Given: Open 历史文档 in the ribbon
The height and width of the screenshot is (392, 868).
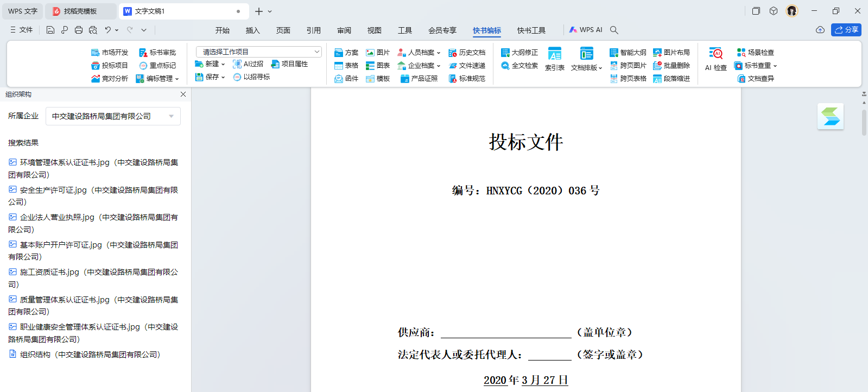Looking at the screenshot, I should point(467,53).
